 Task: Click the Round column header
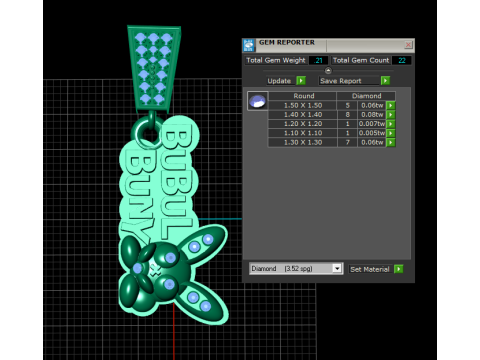tap(303, 96)
